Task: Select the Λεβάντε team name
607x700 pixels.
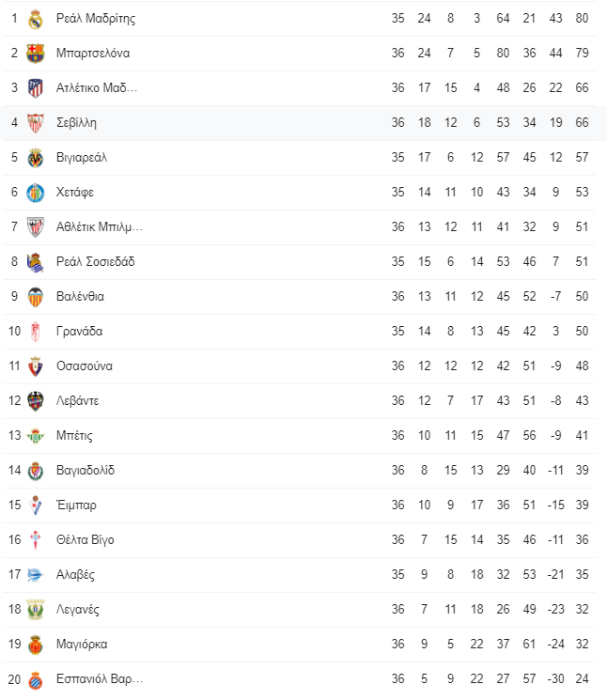Action: coord(77,401)
